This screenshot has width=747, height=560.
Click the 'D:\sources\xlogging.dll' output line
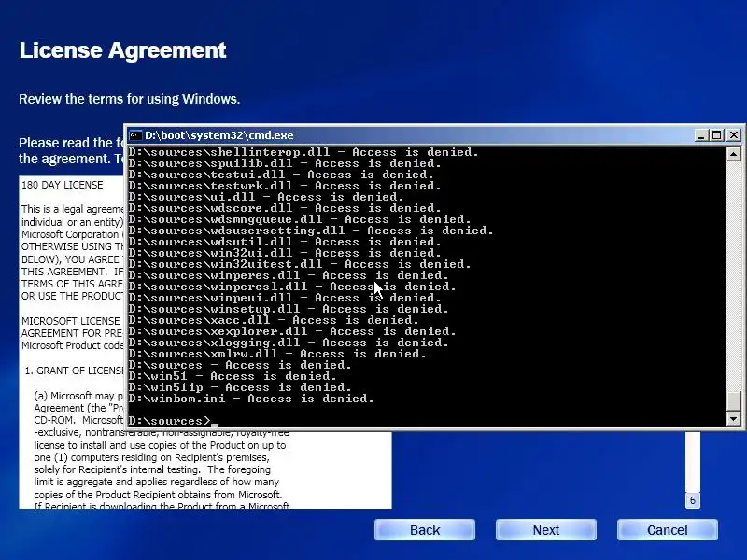point(289,343)
